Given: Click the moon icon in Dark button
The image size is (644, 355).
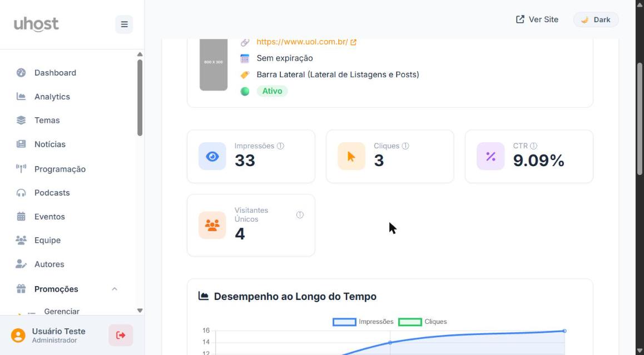Looking at the screenshot, I should coord(585,19).
